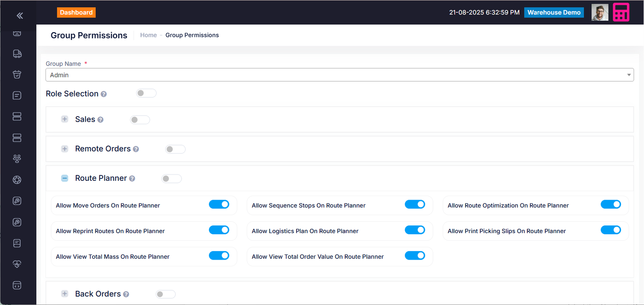Collapse the sidebar with the double-chevron icon
The height and width of the screenshot is (305, 644).
(20, 16)
